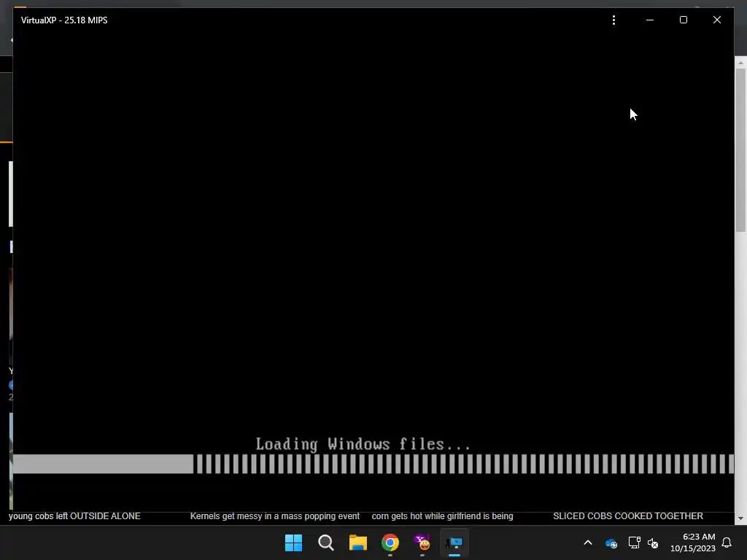Viewport: 747px width, 560px height.
Task: Open 'Kernels get messy in a mass popping event'
Action: 275,516
